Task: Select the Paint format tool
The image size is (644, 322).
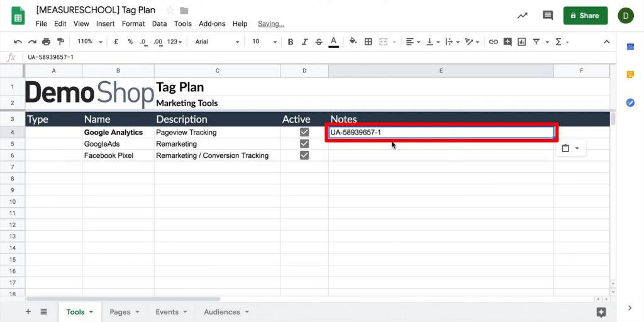Action: point(60,42)
